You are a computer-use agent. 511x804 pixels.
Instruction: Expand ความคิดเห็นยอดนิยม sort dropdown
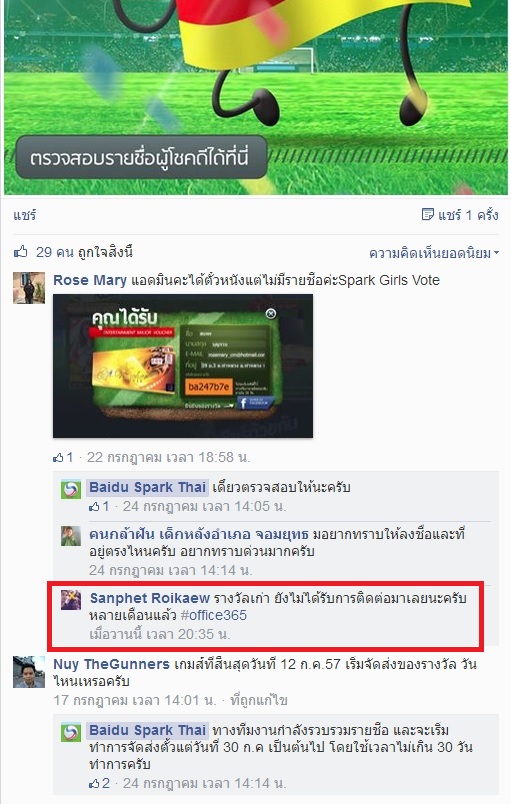[434, 253]
